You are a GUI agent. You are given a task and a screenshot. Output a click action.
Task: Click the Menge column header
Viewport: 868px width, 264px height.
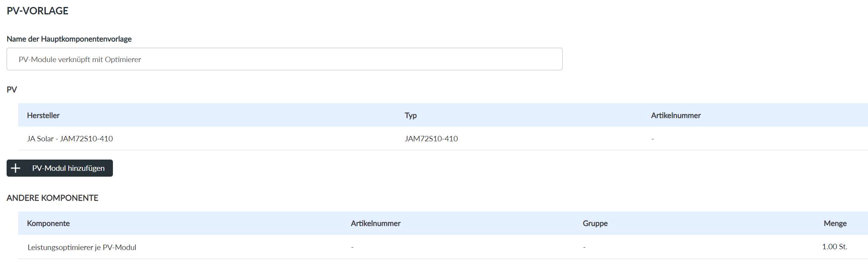coord(835,223)
